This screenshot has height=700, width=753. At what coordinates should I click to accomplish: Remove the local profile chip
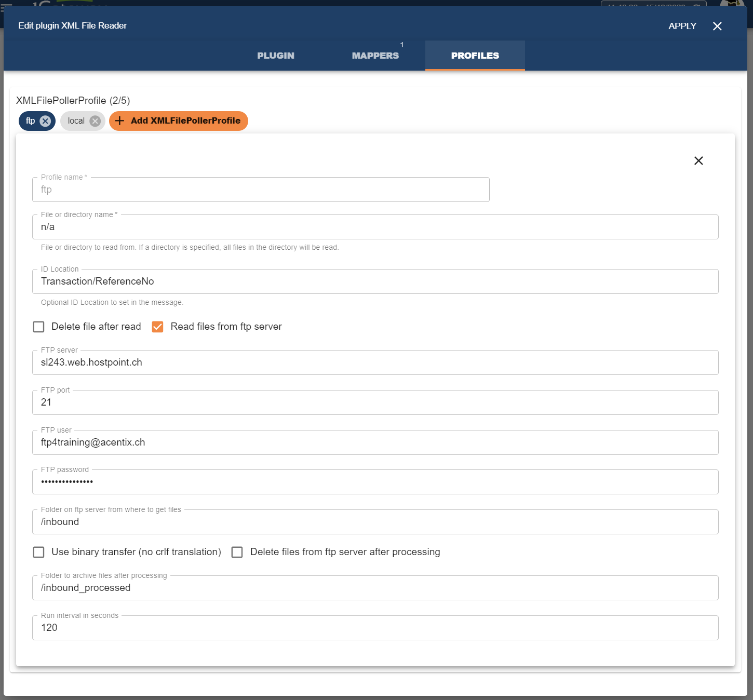tap(95, 121)
